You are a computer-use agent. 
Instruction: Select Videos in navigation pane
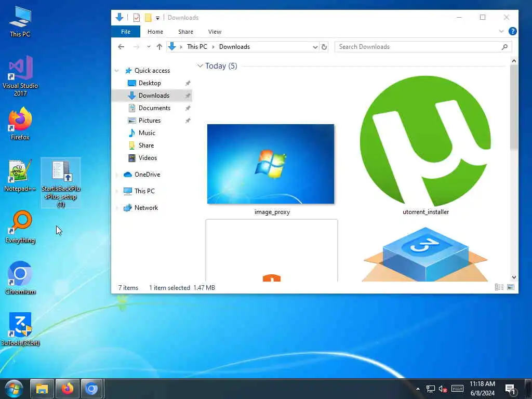click(x=148, y=158)
